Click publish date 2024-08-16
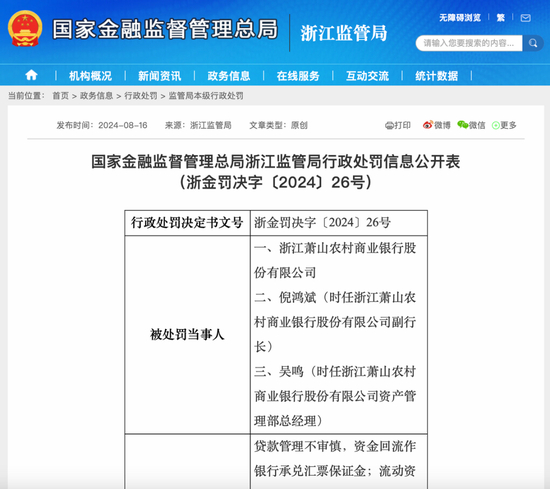 point(122,125)
